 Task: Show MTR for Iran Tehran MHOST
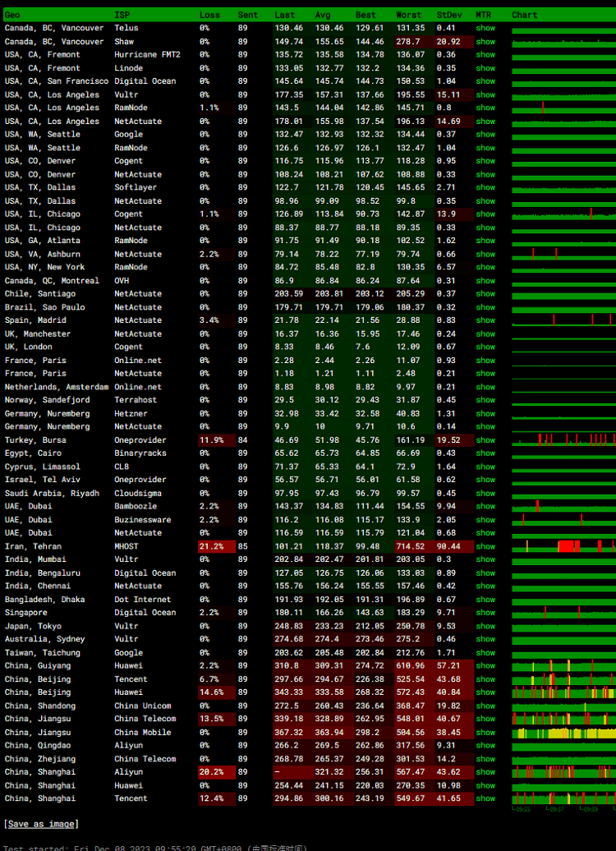point(485,546)
